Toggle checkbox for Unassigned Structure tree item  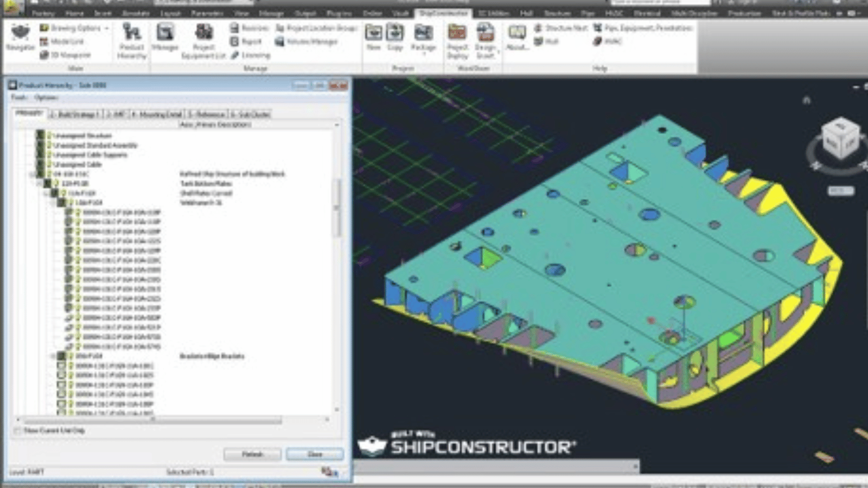(x=40, y=136)
